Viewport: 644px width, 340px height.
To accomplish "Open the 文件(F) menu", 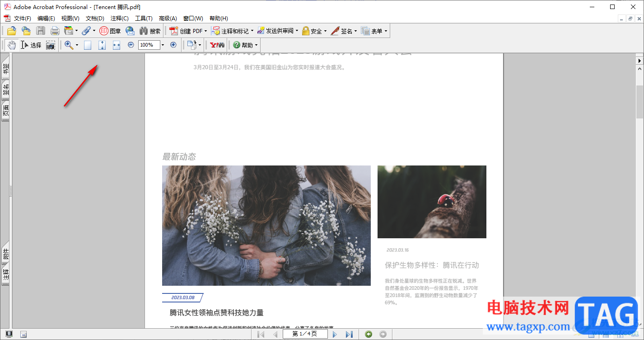I will 23,19.
